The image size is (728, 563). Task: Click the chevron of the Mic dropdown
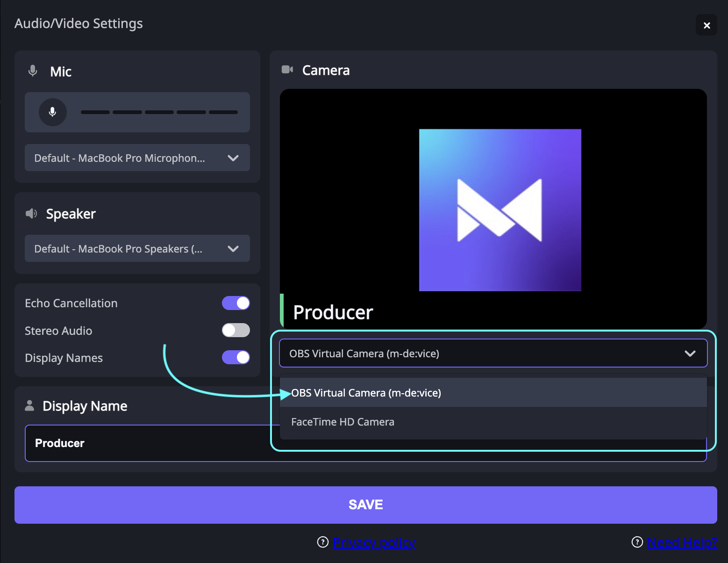[233, 158]
